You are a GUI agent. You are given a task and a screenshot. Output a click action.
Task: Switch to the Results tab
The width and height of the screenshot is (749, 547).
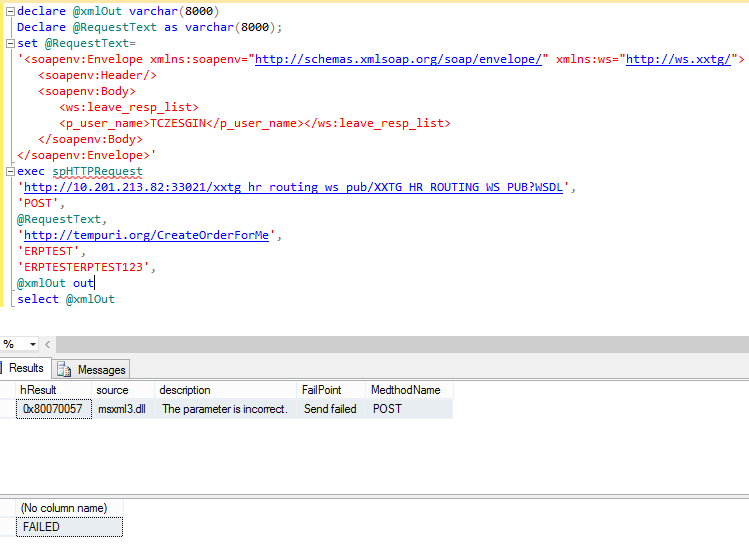pyautogui.click(x=26, y=368)
